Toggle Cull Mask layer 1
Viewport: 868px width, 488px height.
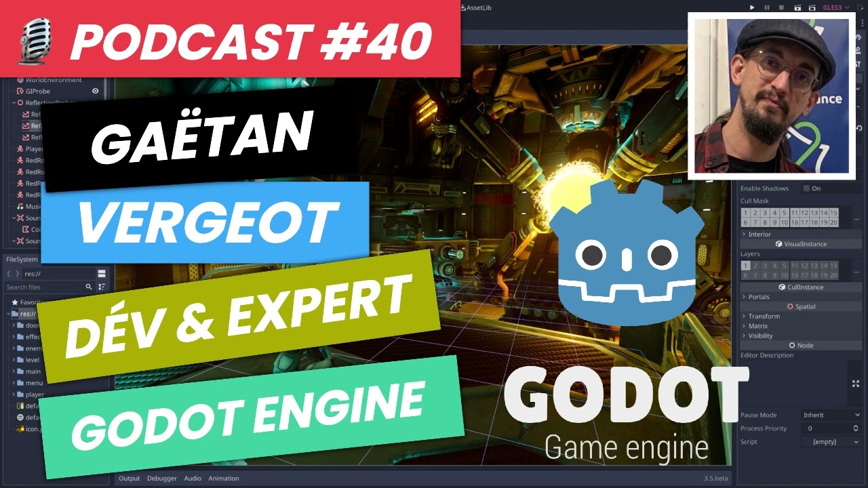[x=745, y=213]
